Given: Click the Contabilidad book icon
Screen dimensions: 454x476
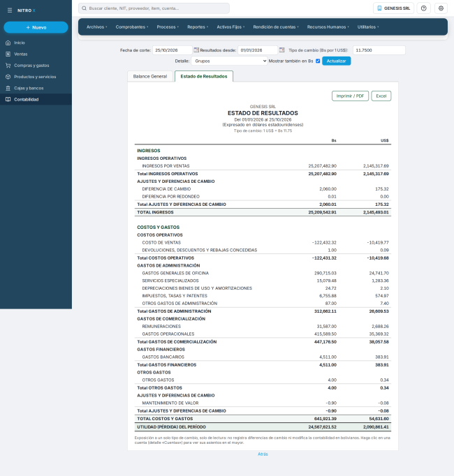Looking at the screenshot, I should pos(8,99).
